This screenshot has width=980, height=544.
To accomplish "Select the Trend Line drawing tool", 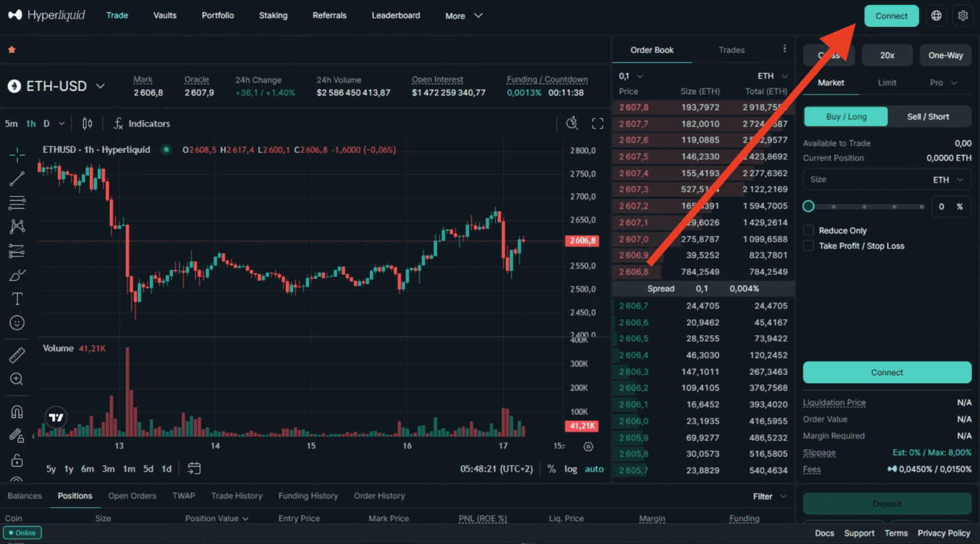I will (x=16, y=179).
